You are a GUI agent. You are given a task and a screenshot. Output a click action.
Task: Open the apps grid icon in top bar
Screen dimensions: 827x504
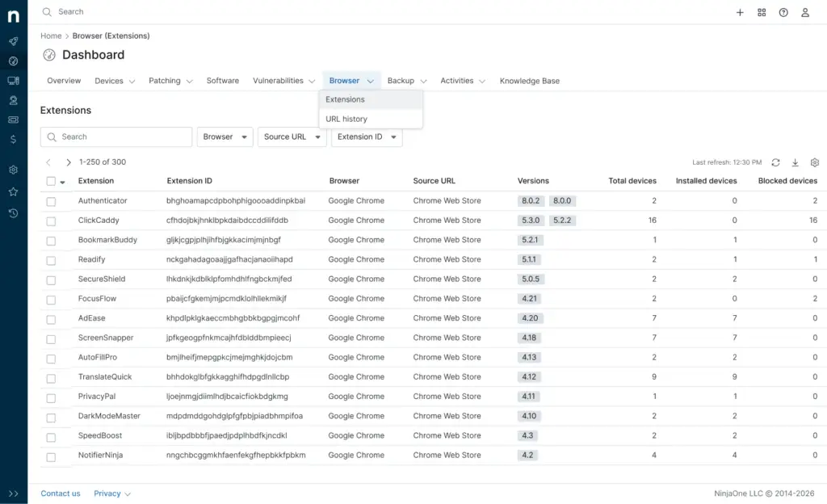(762, 13)
